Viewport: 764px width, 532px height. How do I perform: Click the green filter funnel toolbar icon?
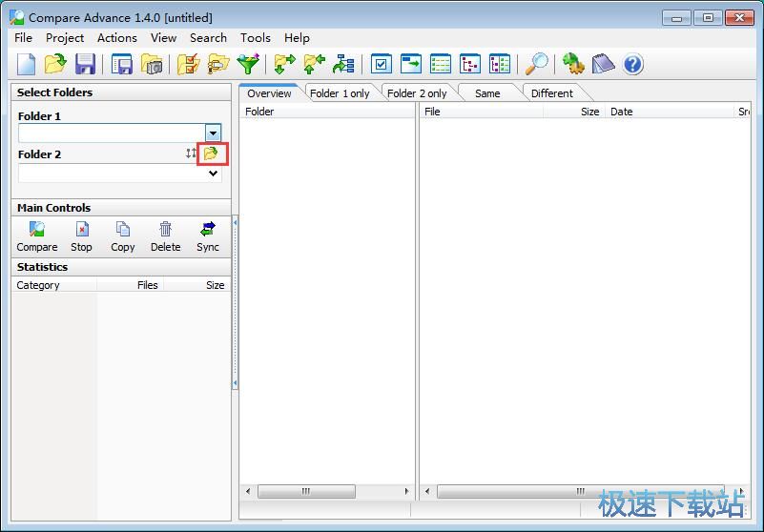click(x=248, y=64)
